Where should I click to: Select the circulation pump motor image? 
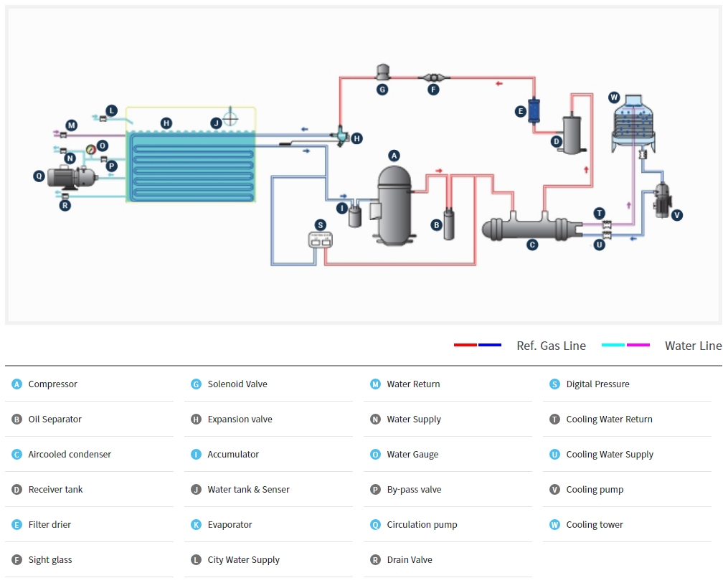click(69, 176)
